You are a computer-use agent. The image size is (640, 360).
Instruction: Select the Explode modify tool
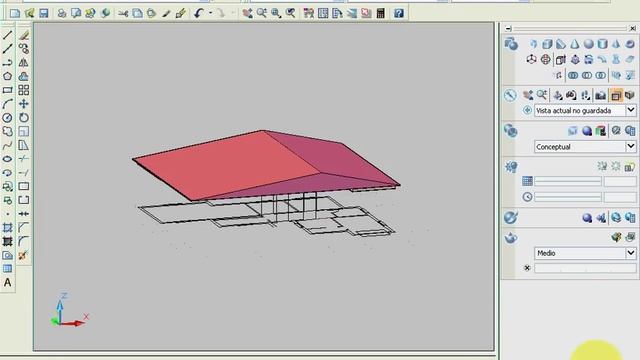pos(23,255)
